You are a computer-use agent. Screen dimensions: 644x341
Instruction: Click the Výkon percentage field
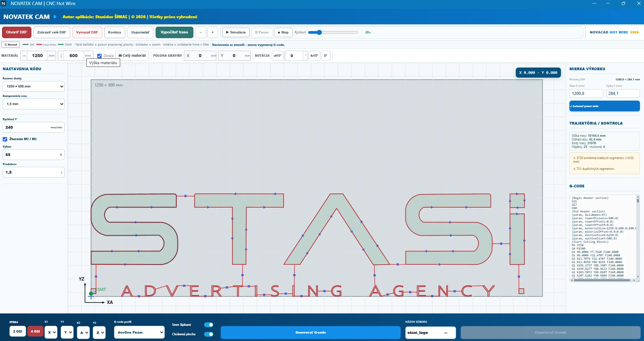(x=34, y=155)
